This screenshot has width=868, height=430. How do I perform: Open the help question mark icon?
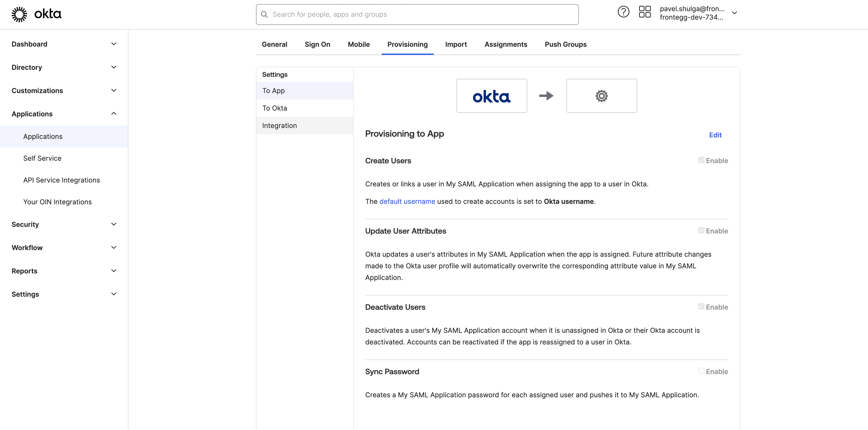tap(623, 12)
